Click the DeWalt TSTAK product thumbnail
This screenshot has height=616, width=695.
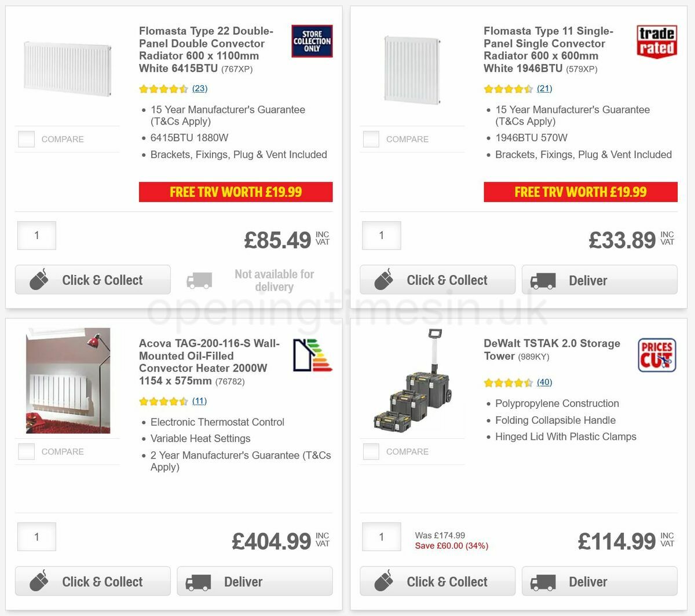(x=412, y=380)
